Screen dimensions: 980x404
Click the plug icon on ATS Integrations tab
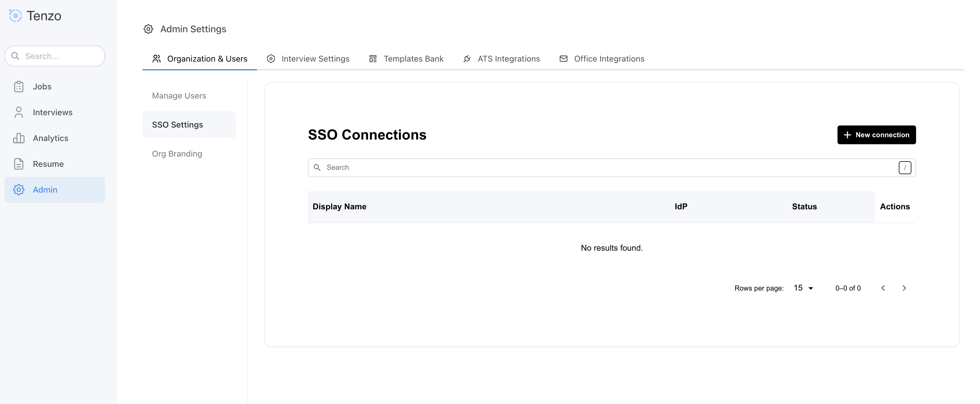(467, 59)
